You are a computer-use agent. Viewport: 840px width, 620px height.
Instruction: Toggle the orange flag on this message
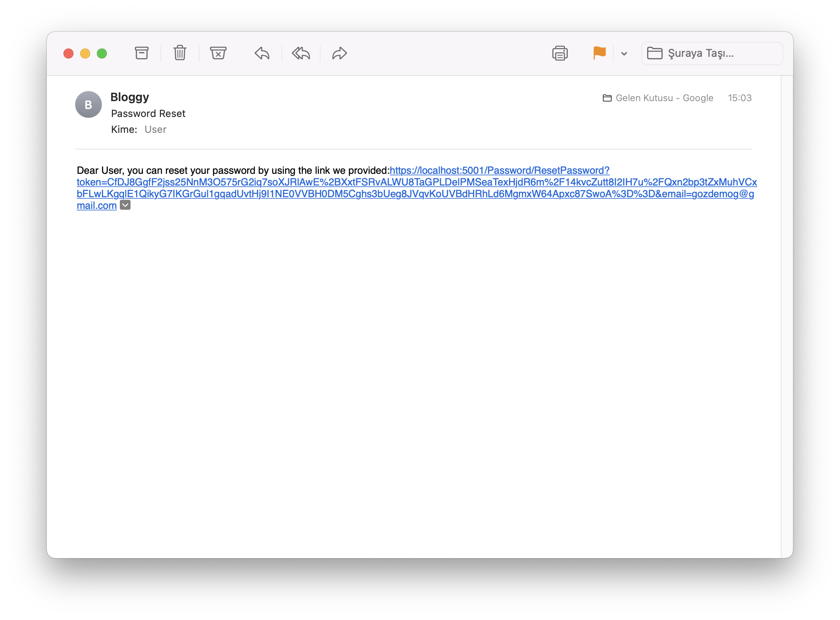point(600,53)
